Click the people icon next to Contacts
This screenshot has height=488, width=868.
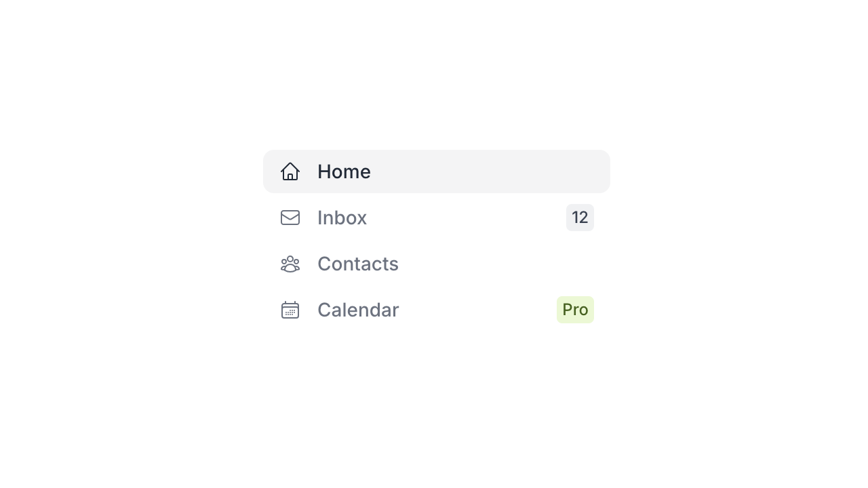click(x=290, y=264)
